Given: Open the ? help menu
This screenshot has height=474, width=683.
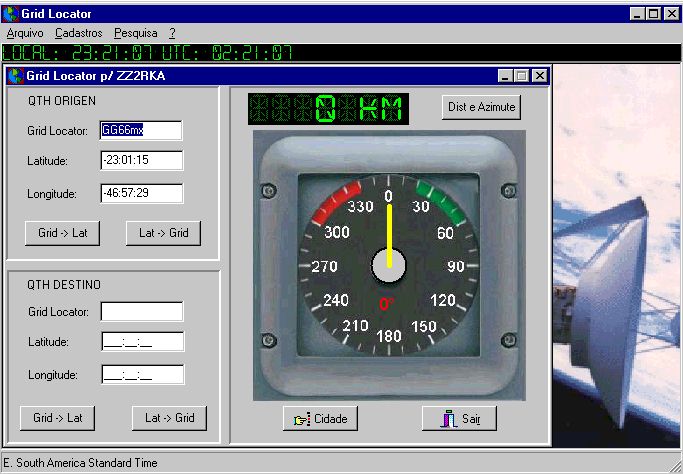Looking at the screenshot, I should point(172,33).
